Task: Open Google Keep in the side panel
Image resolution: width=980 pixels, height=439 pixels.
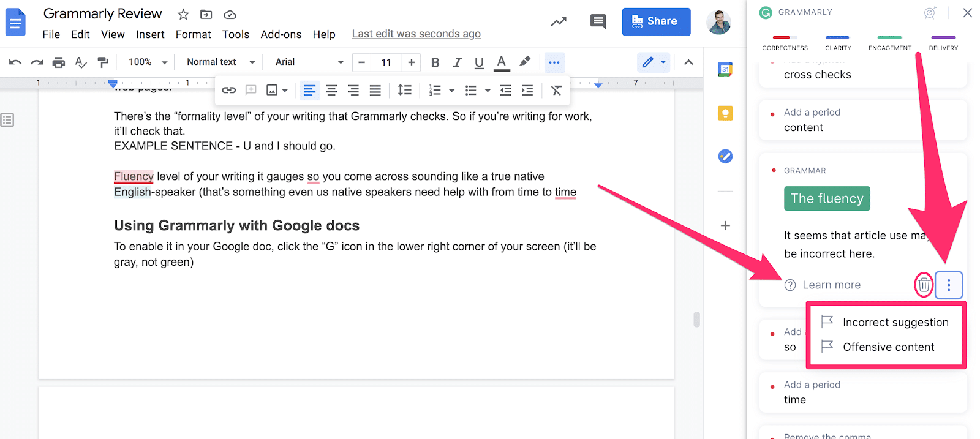Action: click(725, 113)
